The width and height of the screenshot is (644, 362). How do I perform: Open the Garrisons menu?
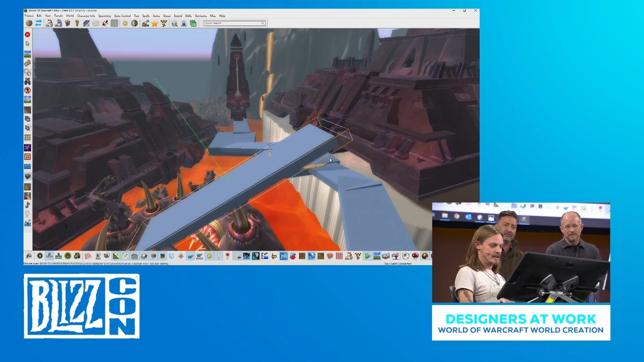[201, 16]
